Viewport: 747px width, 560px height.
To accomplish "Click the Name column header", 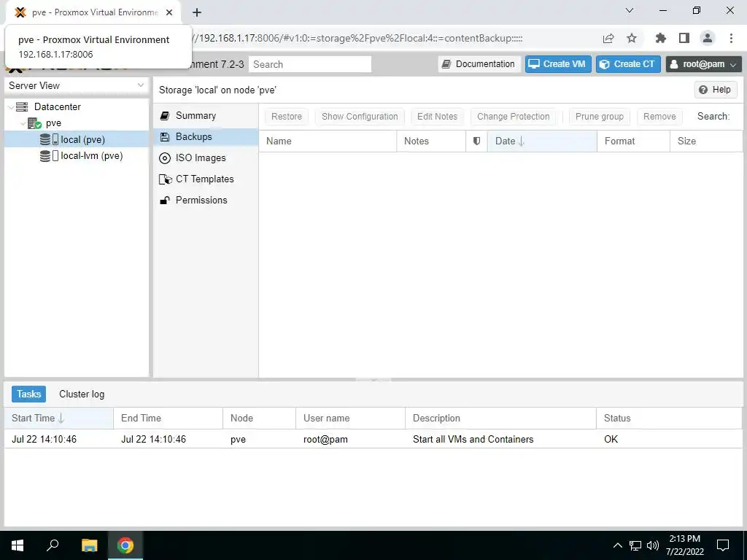I will click(328, 141).
